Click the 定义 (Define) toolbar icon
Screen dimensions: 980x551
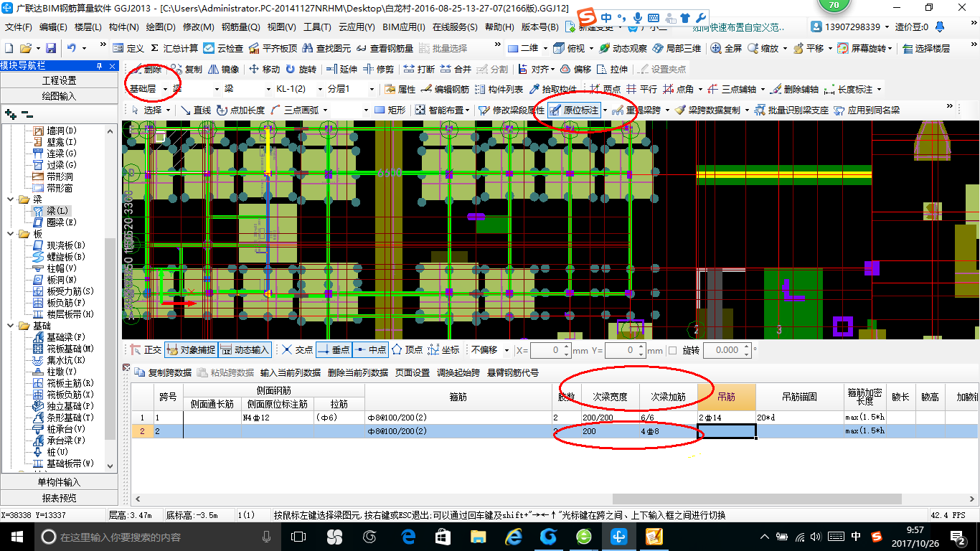(128, 48)
